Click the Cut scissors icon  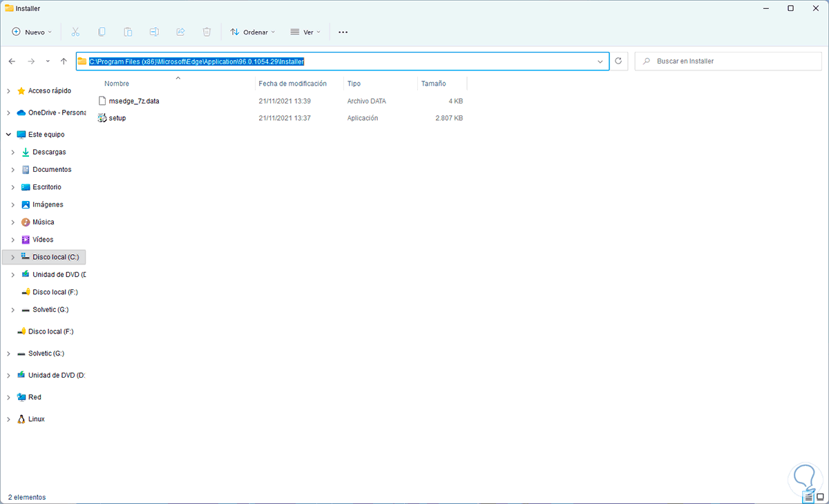tap(75, 32)
